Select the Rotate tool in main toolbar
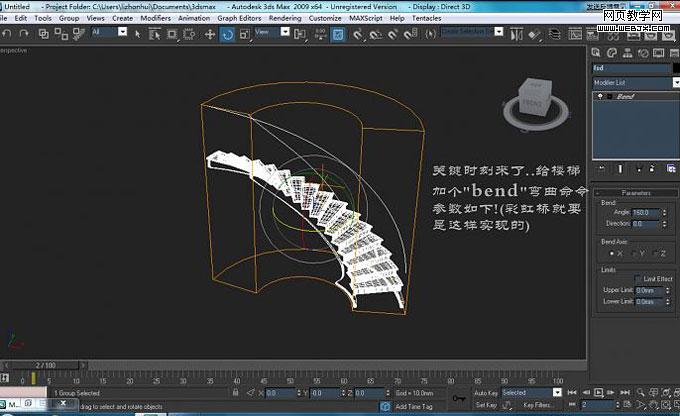The image size is (680, 416). point(227,33)
